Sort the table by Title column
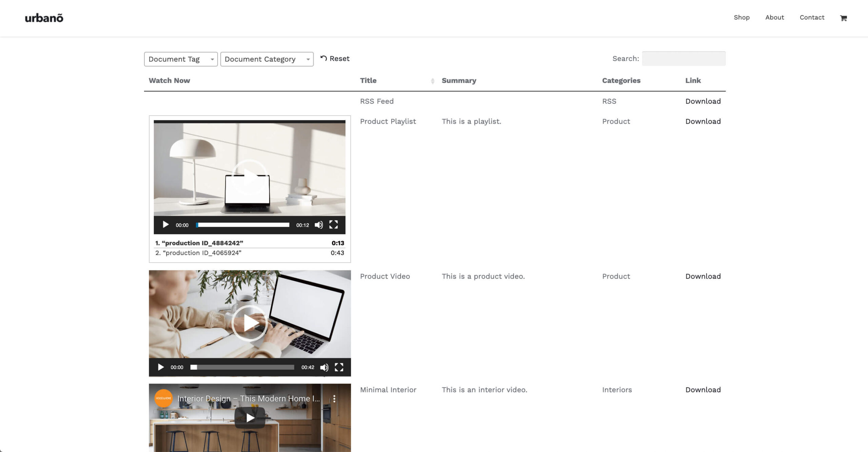Viewport: 868px width, 452px height. tap(397, 81)
